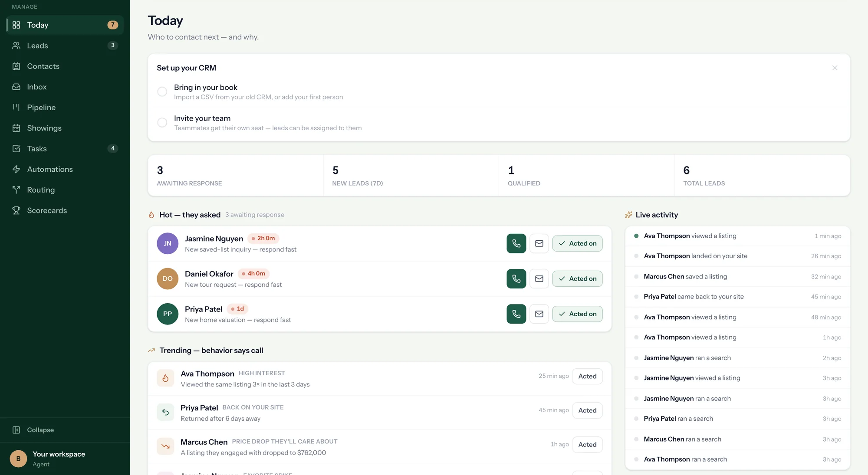Viewport: 868px width, 475px height.
Task: Open 'Priya Patel came back to your site' activity
Action: (x=737, y=297)
